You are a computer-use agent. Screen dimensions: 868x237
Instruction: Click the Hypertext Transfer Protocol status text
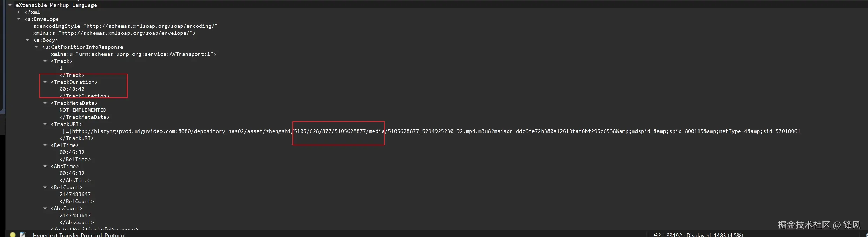coord(79,235)
